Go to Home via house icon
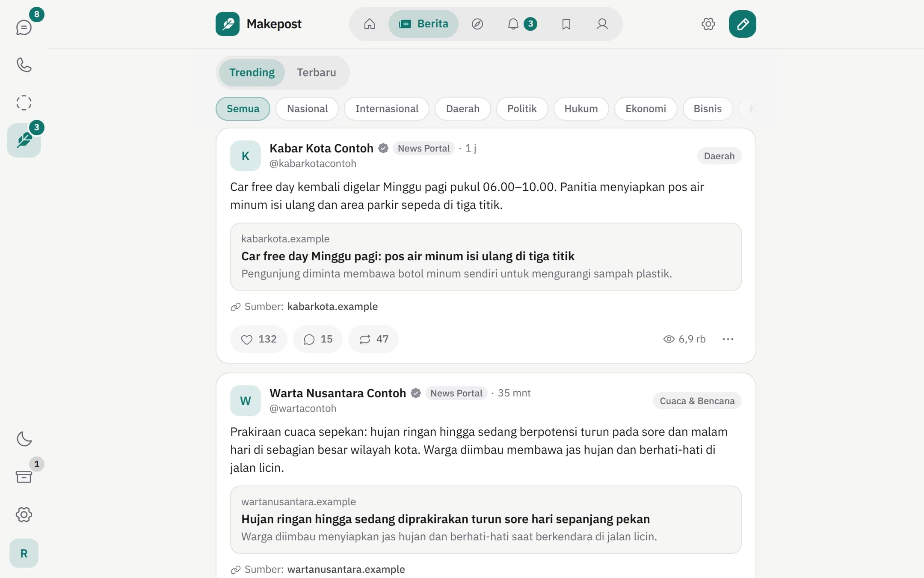924x578 pixels. (x=370, y=24)
